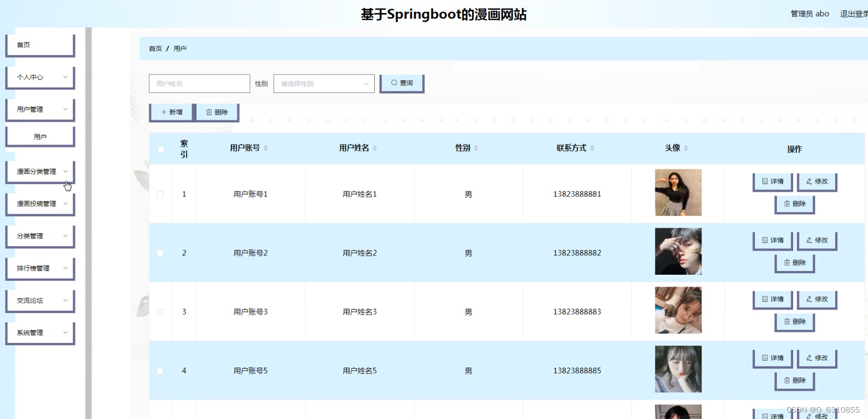Click the search magnifier icon in 查询 button
868x419 pixels.
click(394, 83)
